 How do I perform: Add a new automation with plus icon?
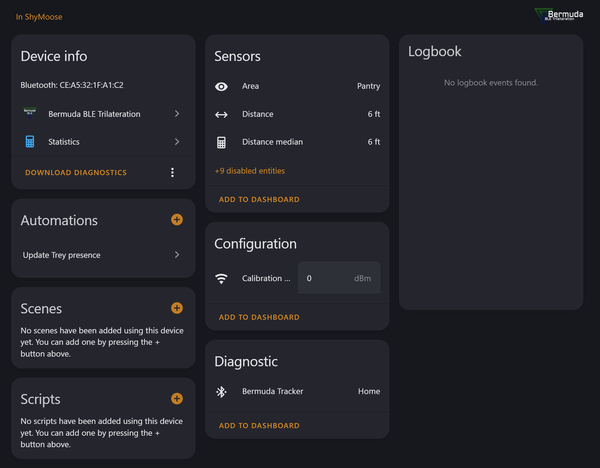click(177, 220)
